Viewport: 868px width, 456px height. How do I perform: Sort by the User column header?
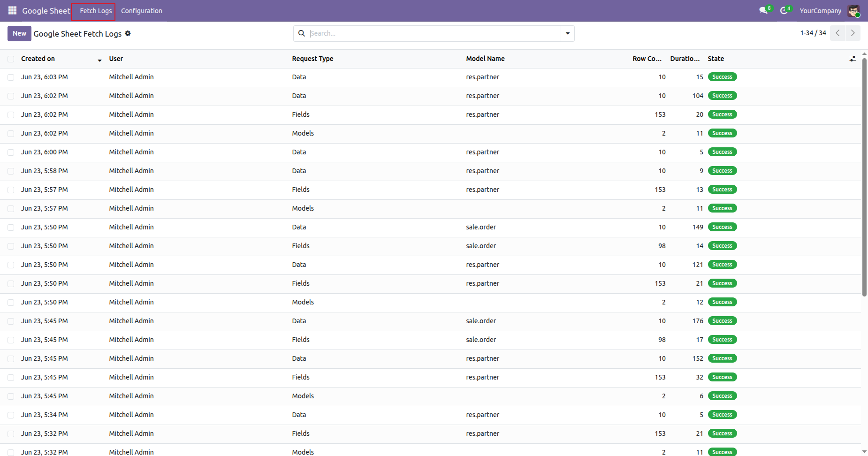coord(116,59)
